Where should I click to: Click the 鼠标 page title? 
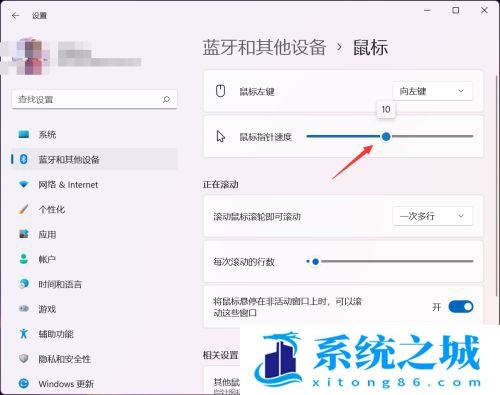pyautogui.click(x=370, y=47)
